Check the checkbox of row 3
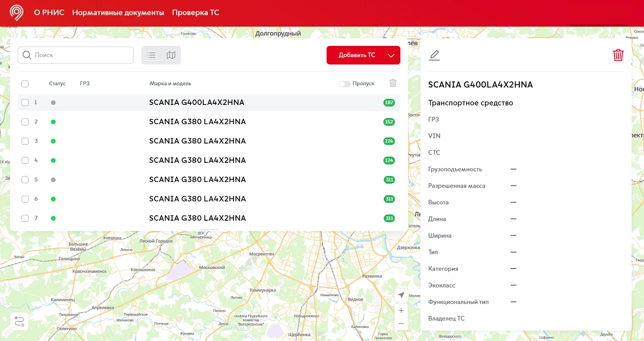The height and width of the screenshot is (341, 644). (x=25, y=141)
